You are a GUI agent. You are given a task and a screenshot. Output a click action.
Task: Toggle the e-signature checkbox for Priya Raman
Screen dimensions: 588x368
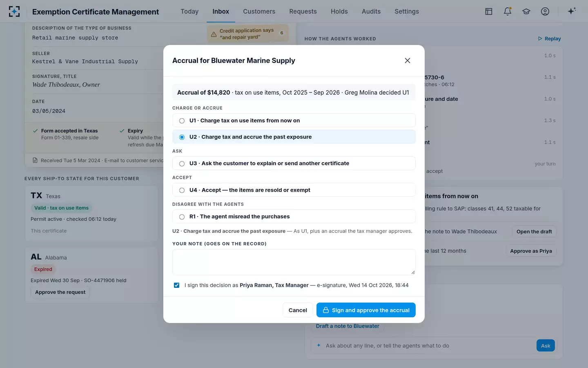coord(176,285)
